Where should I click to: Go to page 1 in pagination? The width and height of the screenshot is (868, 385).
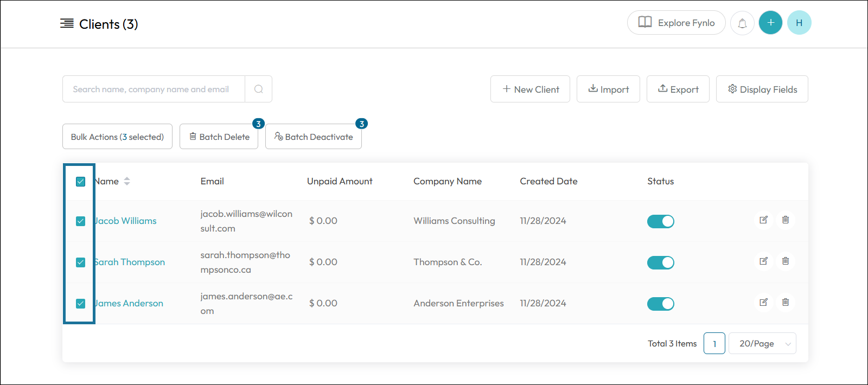coord(714,343)
